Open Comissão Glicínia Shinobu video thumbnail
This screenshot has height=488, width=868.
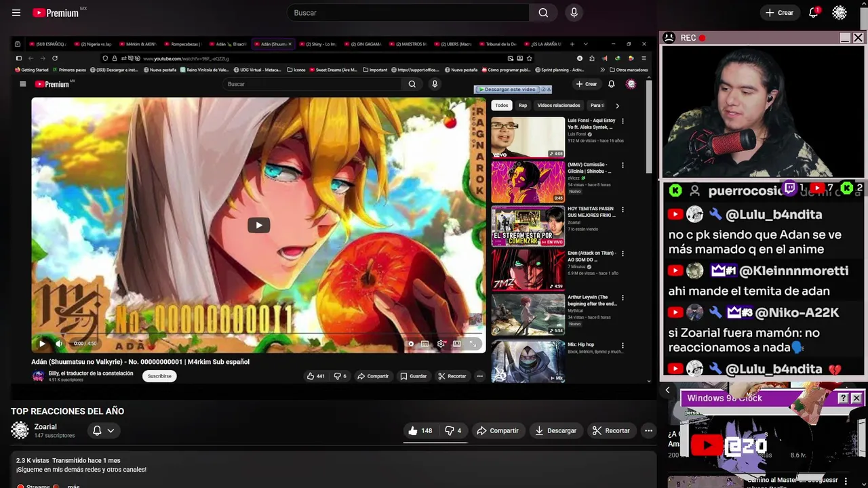(528, 182)
